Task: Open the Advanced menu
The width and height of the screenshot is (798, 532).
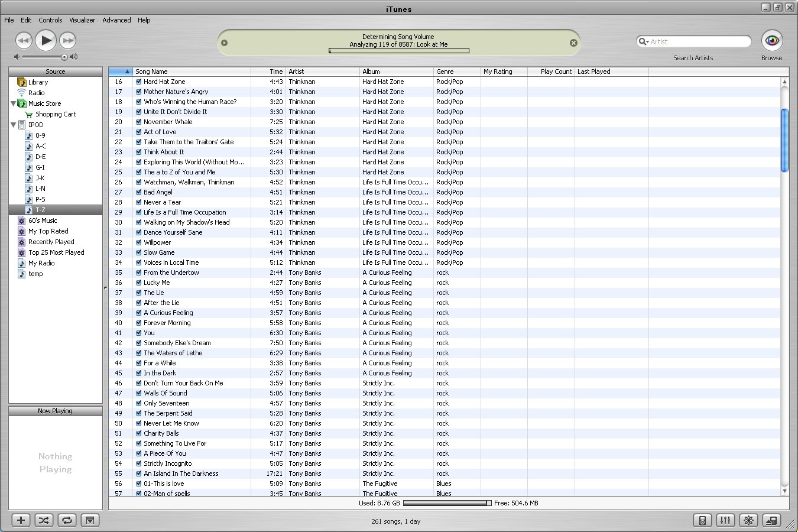Action: tap(116, 20)
